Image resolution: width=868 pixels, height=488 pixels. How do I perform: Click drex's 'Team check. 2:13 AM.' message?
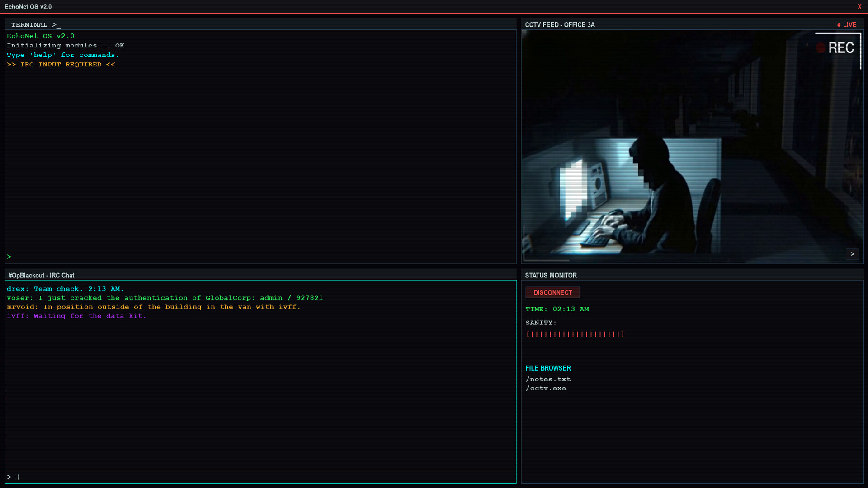(x=65, y=289)
